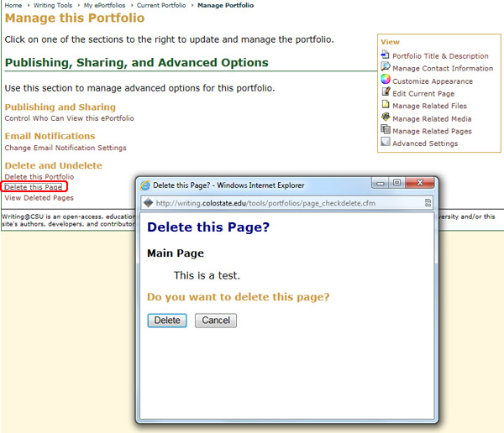Screen dimensions: 504x433
Task: Open Manage Related Media link
Action: (432, 119)
